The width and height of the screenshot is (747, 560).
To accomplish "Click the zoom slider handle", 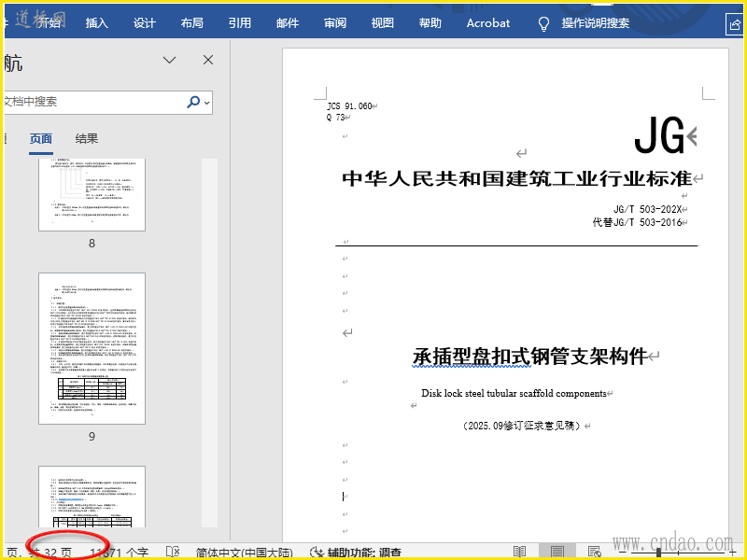I will 658,553.
